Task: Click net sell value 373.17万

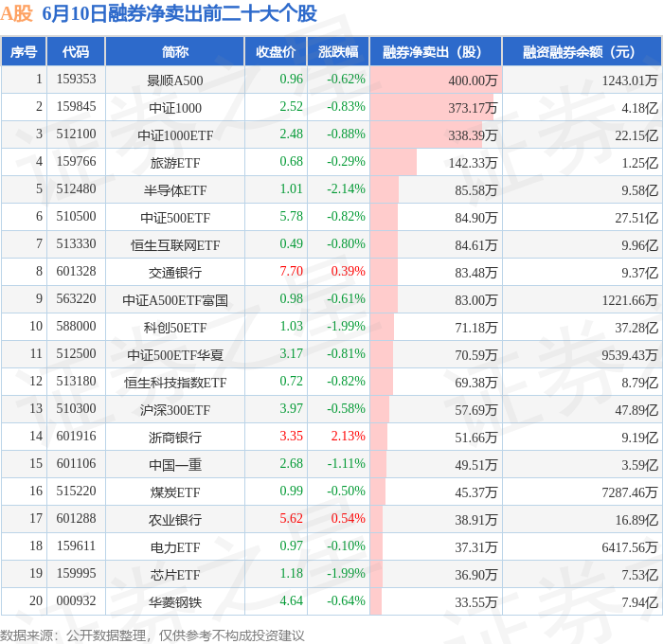Action: coord(473,108)
